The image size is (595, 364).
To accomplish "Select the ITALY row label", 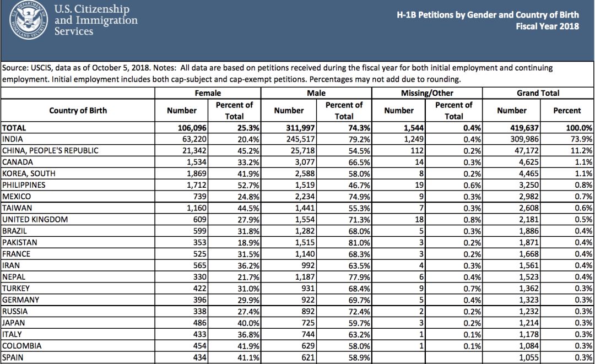I will [12, 334].
